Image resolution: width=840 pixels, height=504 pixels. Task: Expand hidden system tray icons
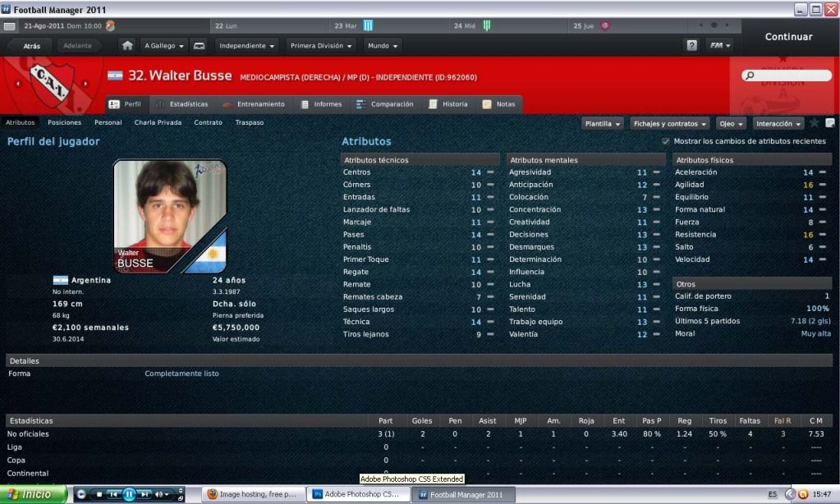(790, 494)
